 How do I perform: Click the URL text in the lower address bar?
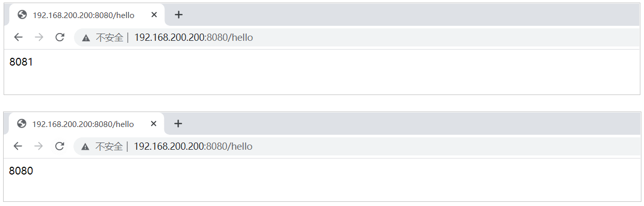(x=193, y=146)
